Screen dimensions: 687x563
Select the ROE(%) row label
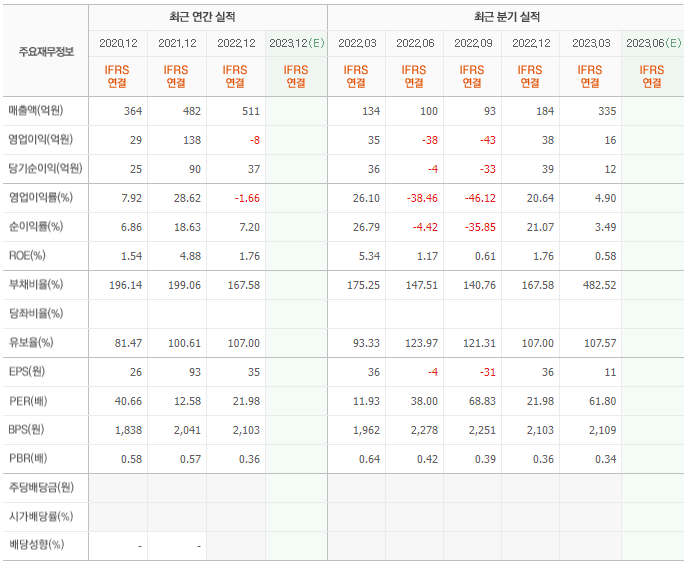click(x=27, y=255)
